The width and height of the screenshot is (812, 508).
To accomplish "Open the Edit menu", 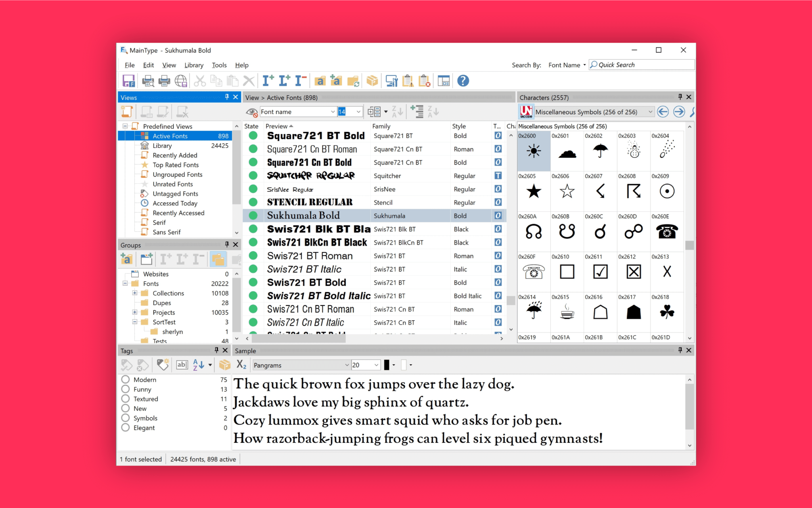I will [x=149, y=65].
